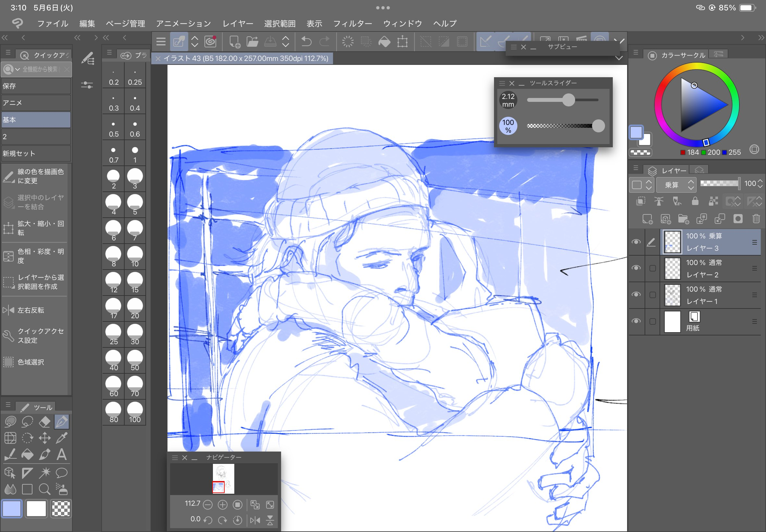Viewport: 766px width, 532px height.
Task: Click the Move layer tool icon
Action: 44,438
